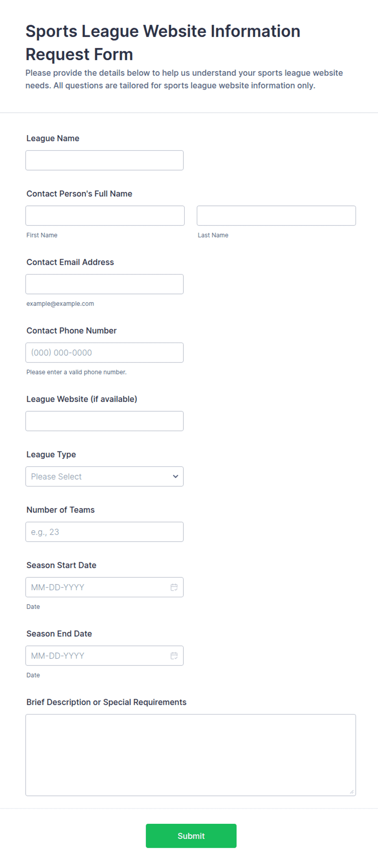
Task: Grab the textarea resize handle corner
Action: pos(352,792)
